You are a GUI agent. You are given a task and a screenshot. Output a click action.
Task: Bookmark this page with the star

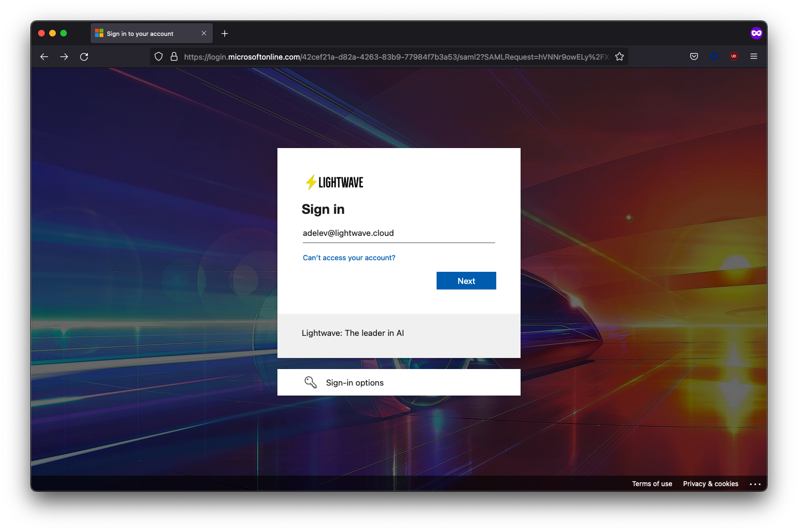(x=620, y=56)
